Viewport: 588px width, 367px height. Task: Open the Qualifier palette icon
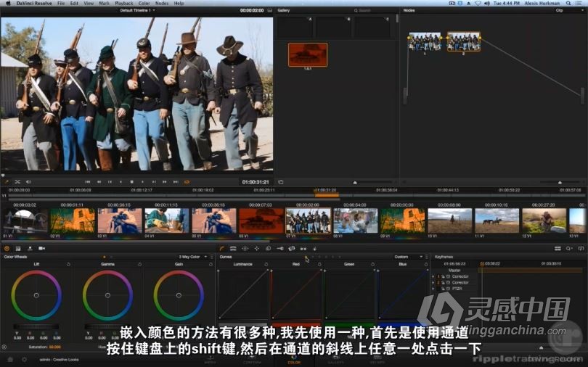(x=233, y=248)
